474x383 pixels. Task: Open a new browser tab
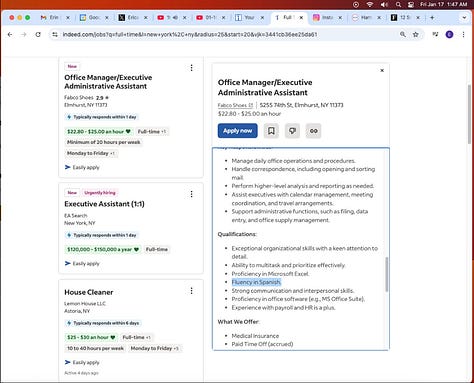432,17
